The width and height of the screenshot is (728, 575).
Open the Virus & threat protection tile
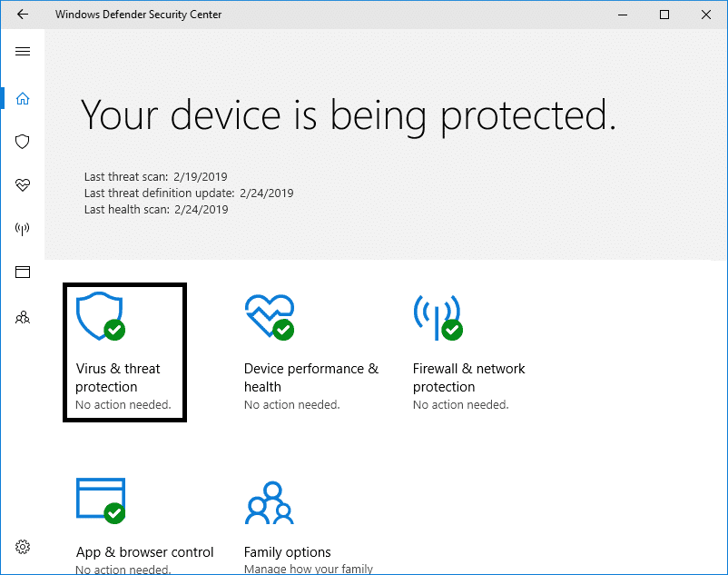(x=124, y=352)
